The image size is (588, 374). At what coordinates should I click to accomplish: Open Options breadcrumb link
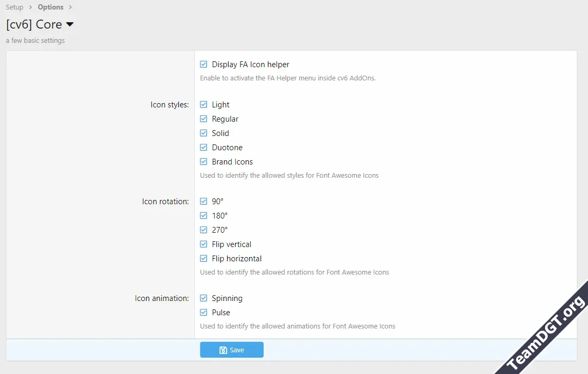tap(50, 7)
